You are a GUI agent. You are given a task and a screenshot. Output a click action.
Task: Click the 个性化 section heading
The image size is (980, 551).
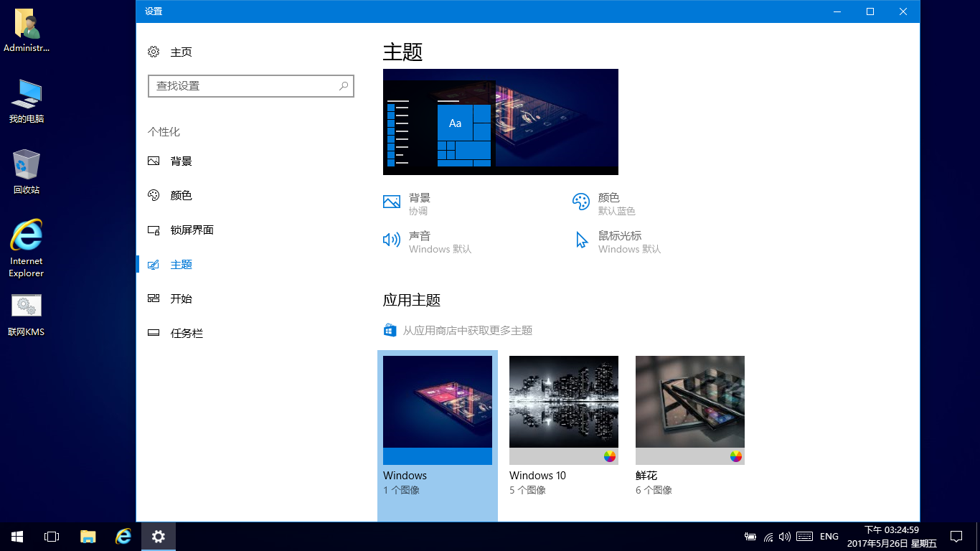click(x=164, y=132)
